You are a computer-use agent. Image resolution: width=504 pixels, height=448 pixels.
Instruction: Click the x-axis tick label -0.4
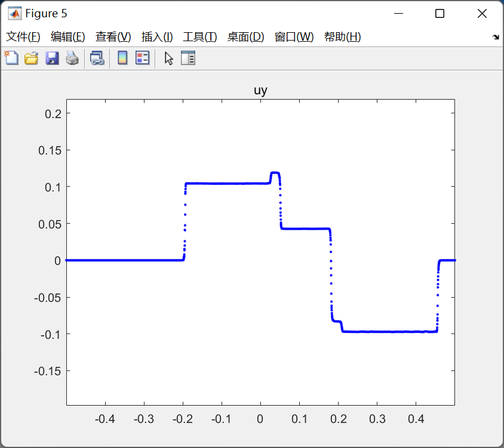[105, 419]
